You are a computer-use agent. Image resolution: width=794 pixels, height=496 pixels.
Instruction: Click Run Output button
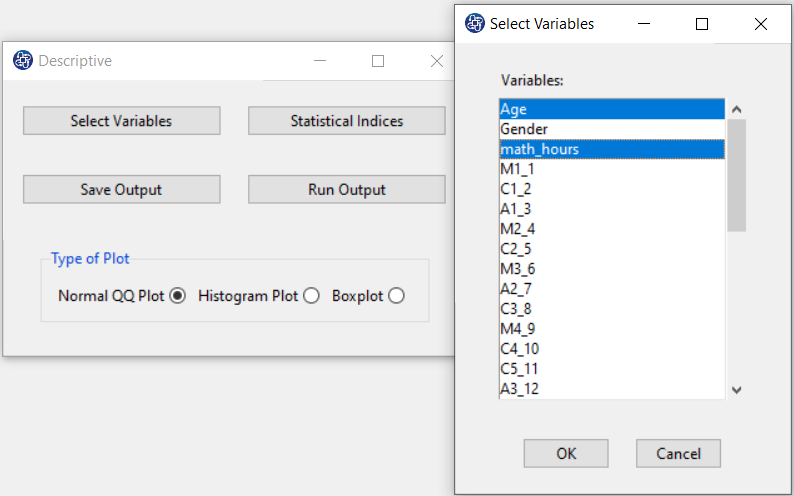pyautogui.click(x=347, y=189)
